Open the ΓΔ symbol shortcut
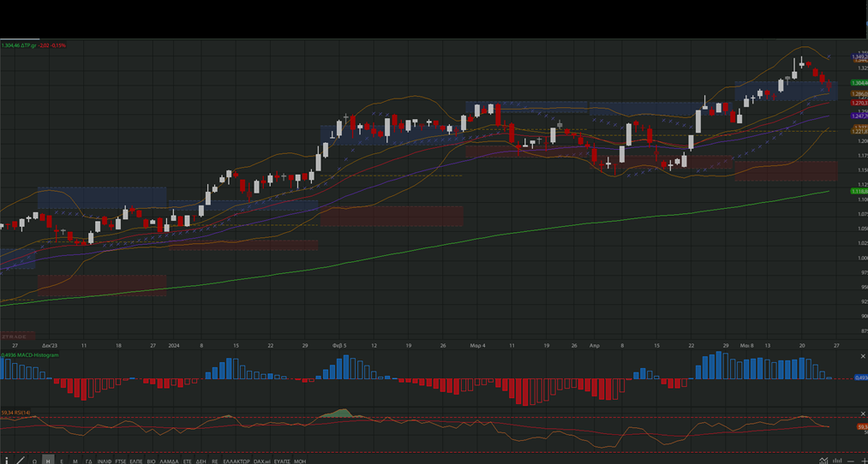The image size is (868, 464). point(88,461)
